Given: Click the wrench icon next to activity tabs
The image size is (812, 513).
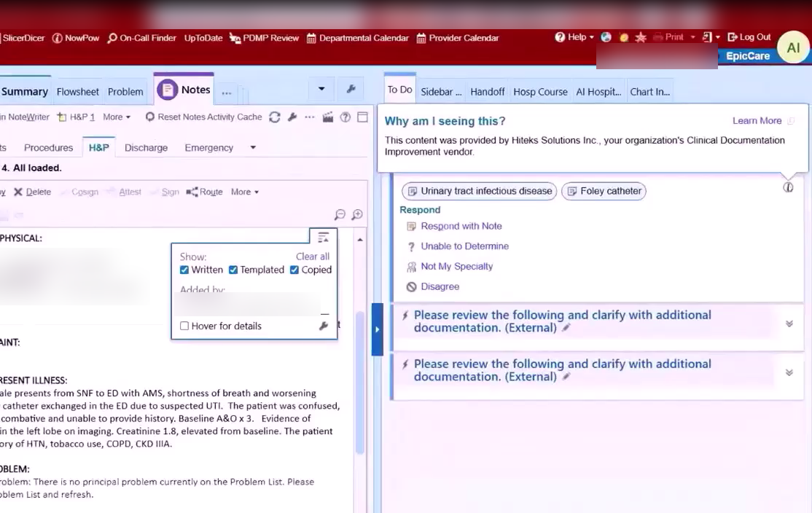Looking at the screenshot, I should click(351, 89).
